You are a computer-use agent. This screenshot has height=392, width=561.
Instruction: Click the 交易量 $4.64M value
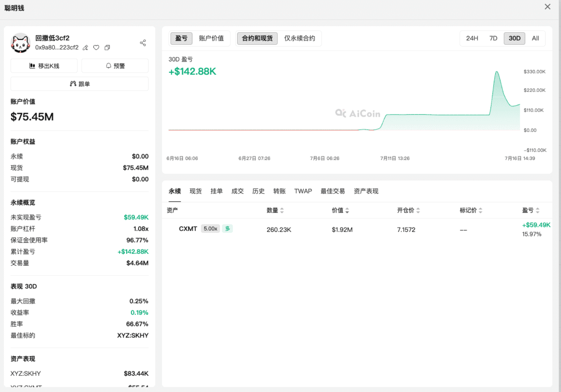coord(137,263)
